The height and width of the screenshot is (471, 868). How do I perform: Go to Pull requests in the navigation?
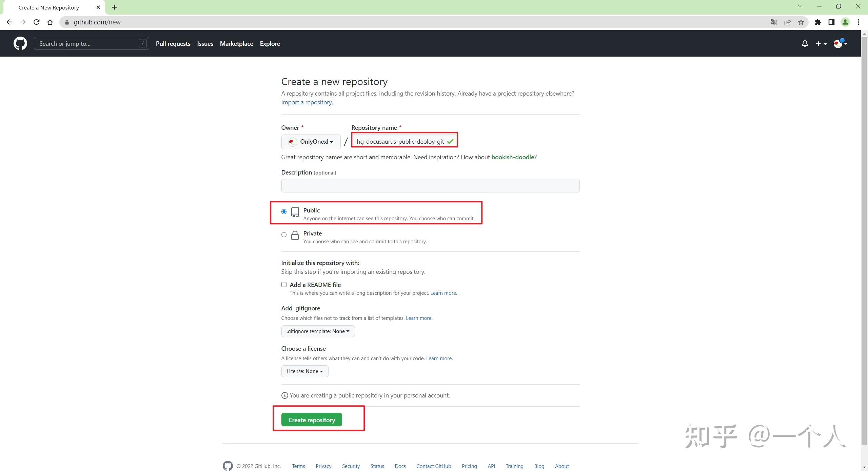coord(173,44)
